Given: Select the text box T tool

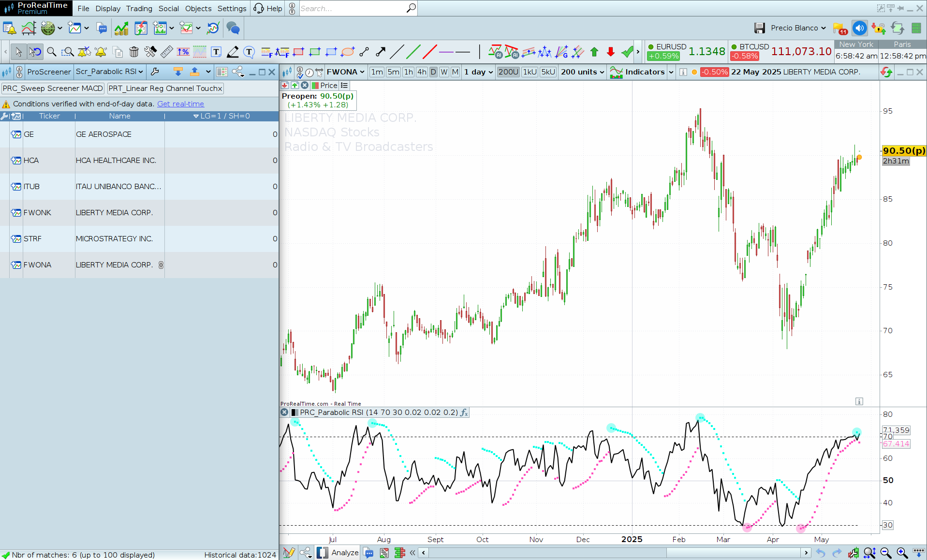Looking at the screenshot, I should (216, 52).
